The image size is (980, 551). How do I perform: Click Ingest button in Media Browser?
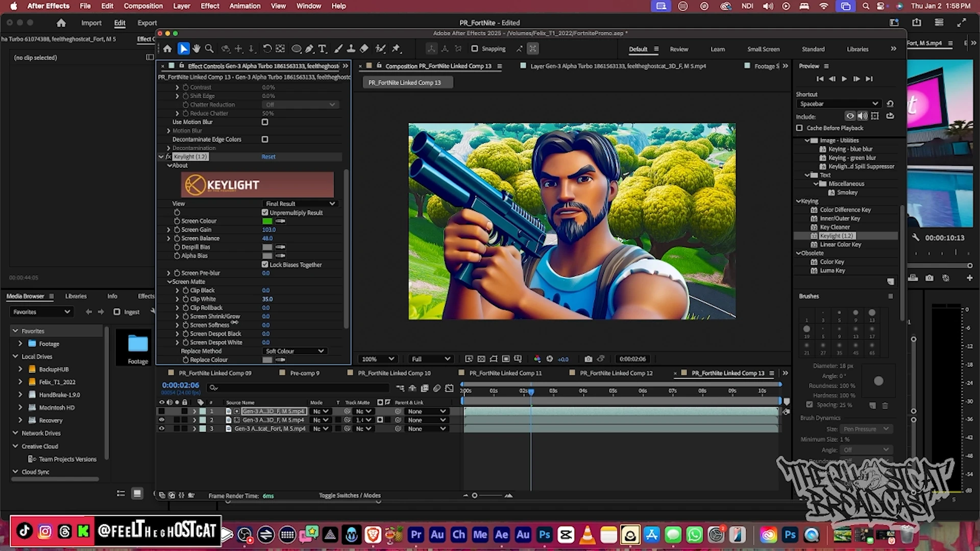point(127,312)
